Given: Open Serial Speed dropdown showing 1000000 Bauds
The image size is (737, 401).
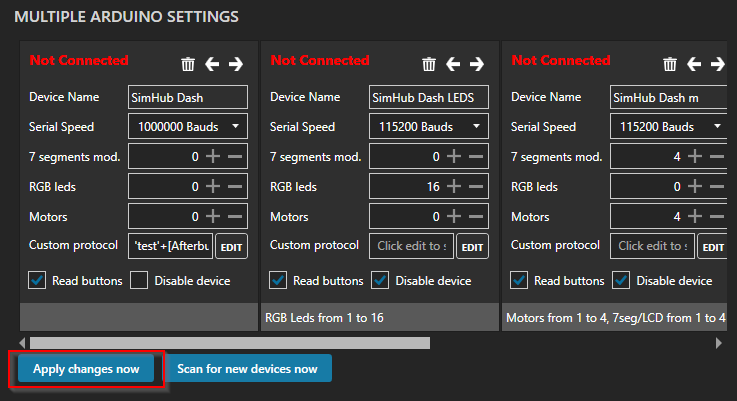Looking at the screenshot, I should (188, 126).
